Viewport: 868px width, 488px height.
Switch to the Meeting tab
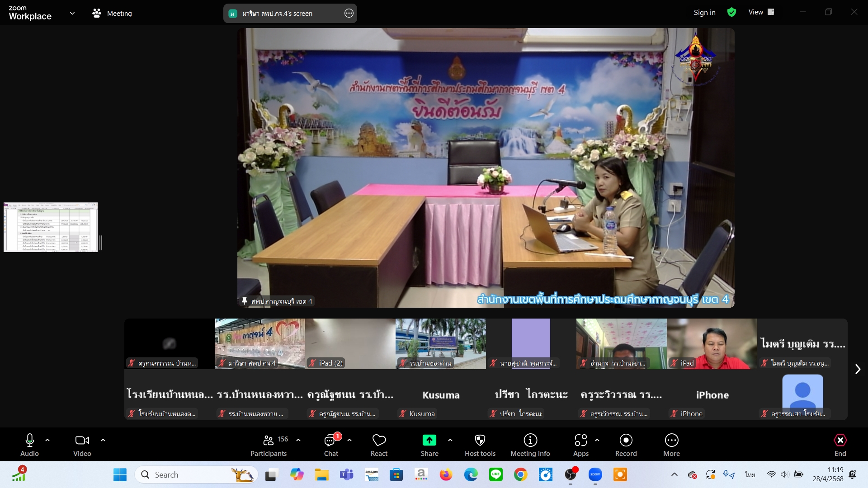click(x=112, y=14)
